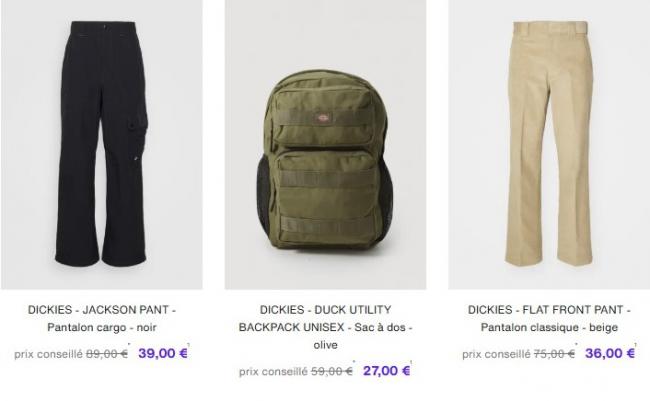Open the olive Duck Utility backpack image
Image resolution: width=650 pixels, height=401 pixels.
coord(325,144)
